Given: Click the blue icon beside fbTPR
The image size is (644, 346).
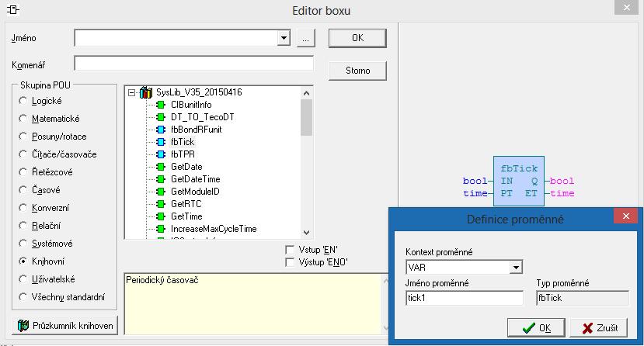Looking at the screenshot, I should [x=161, y=154].
